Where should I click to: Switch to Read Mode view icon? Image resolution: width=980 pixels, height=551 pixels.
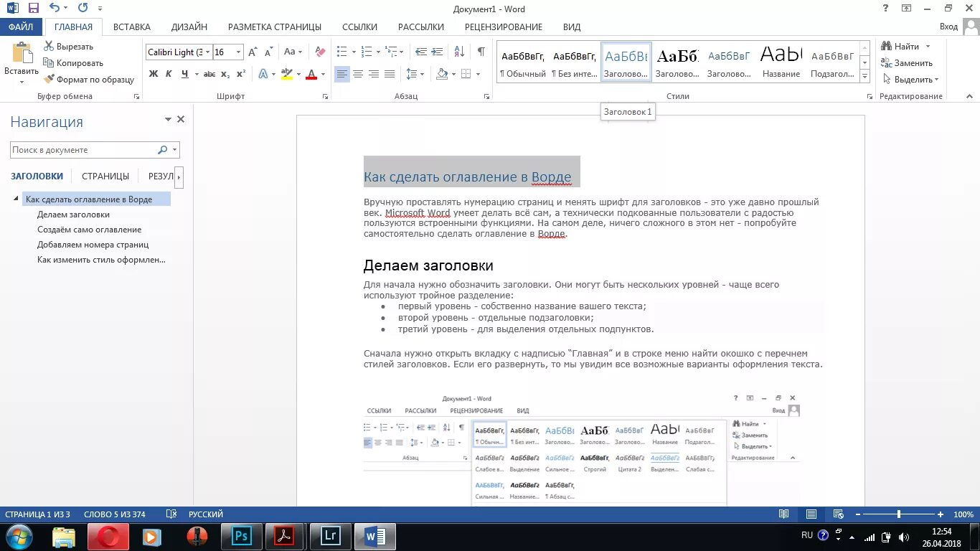[784, 514]
